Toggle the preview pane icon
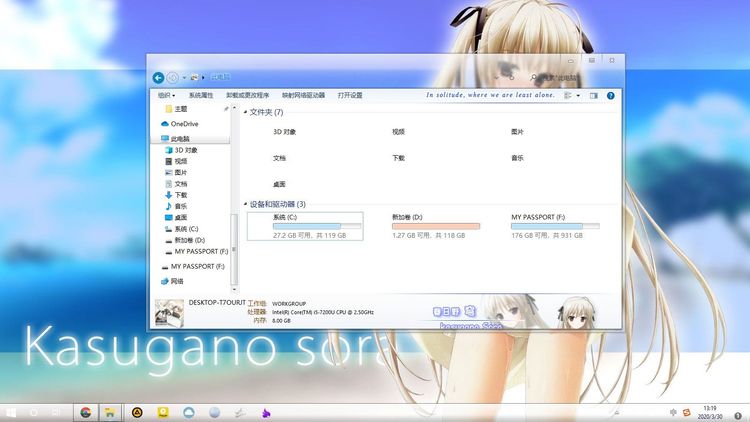This screenshot has width=750, height=422. (594, 96)
